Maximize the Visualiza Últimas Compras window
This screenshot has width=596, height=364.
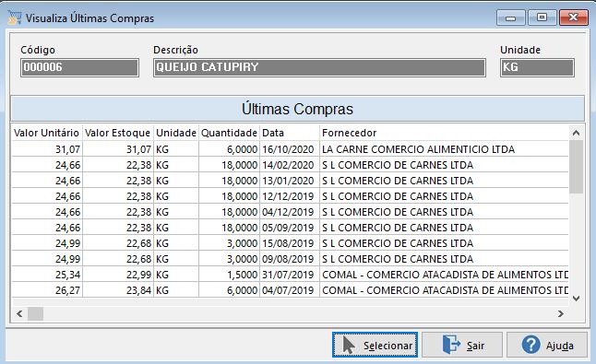pos(542,18)
